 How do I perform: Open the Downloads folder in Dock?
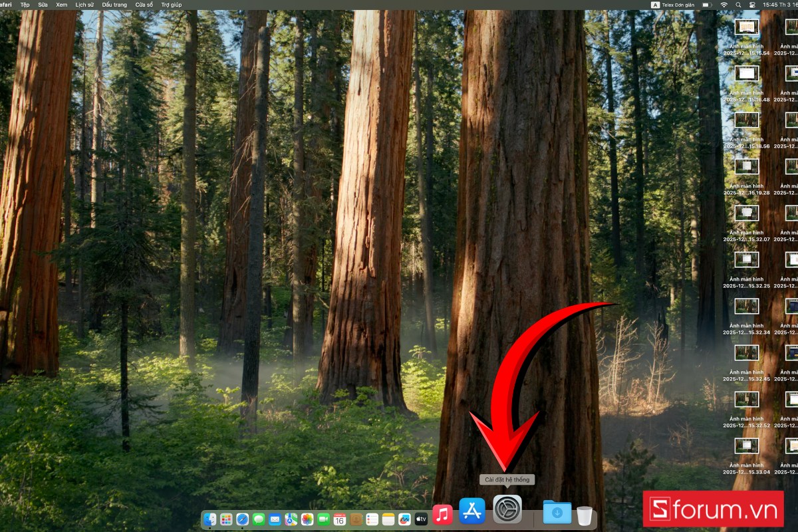(x=557, y=511)
